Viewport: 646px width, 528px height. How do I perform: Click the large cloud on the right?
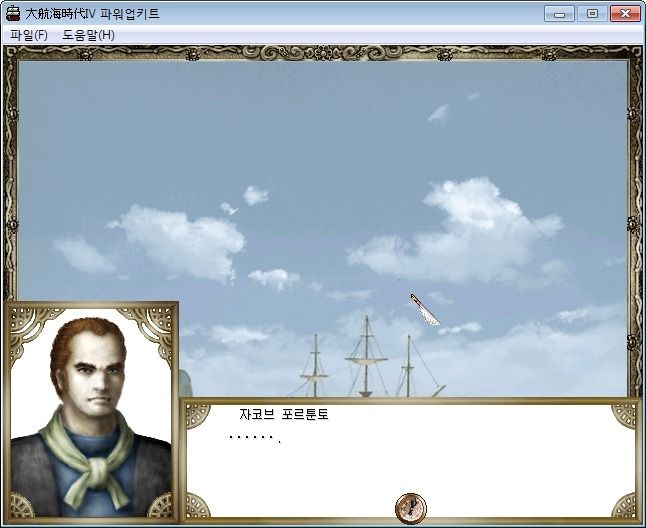[x=457, y=234]
